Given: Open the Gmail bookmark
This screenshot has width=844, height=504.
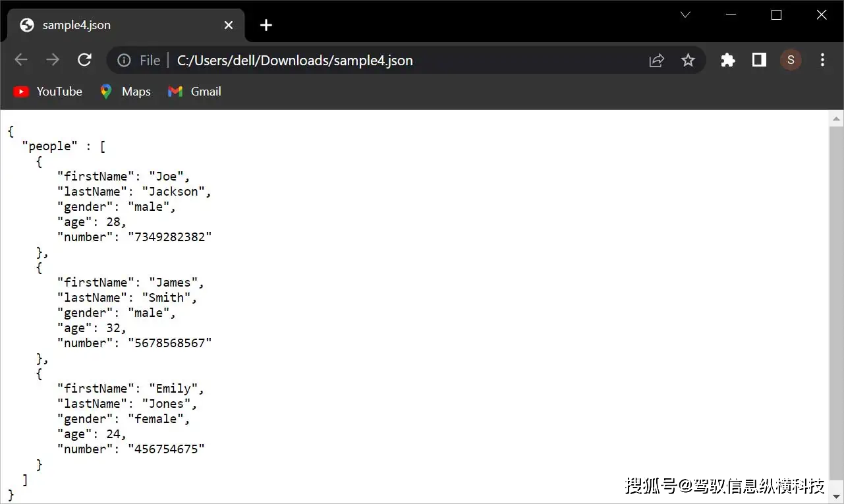Looking at the screenshot, I should click(194, 92).
